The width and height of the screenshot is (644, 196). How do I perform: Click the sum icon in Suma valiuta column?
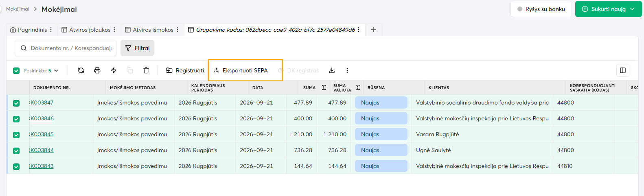(x=358, y=87)
